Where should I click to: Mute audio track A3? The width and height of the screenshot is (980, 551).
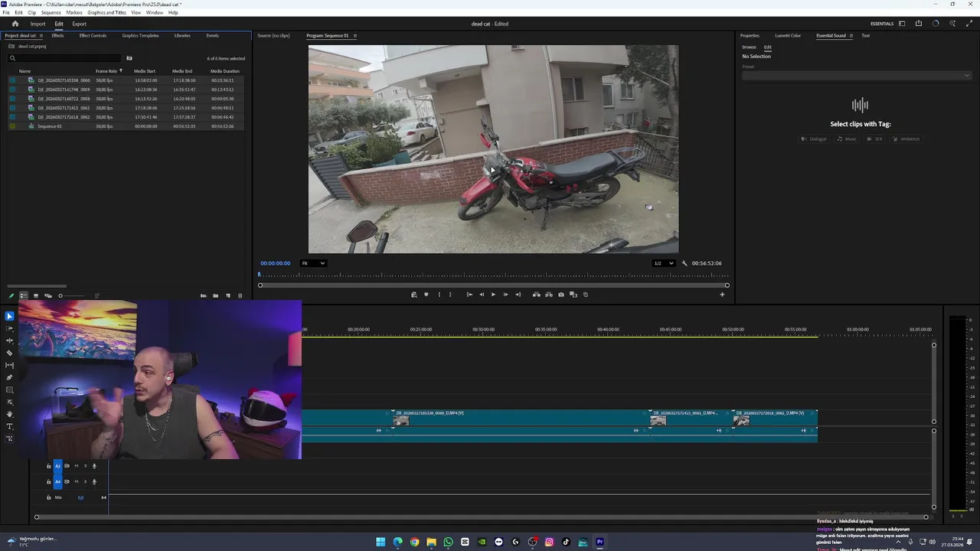77,466
